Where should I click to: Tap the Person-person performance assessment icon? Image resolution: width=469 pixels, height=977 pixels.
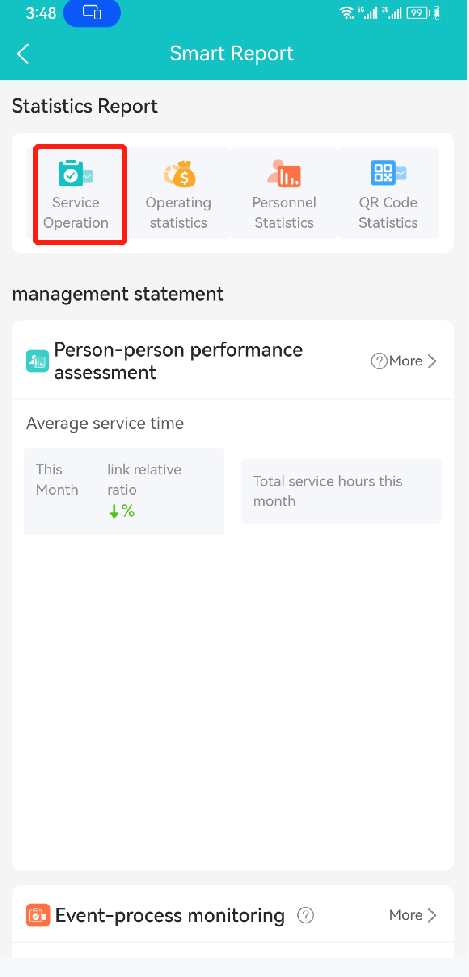click(37, 361)
